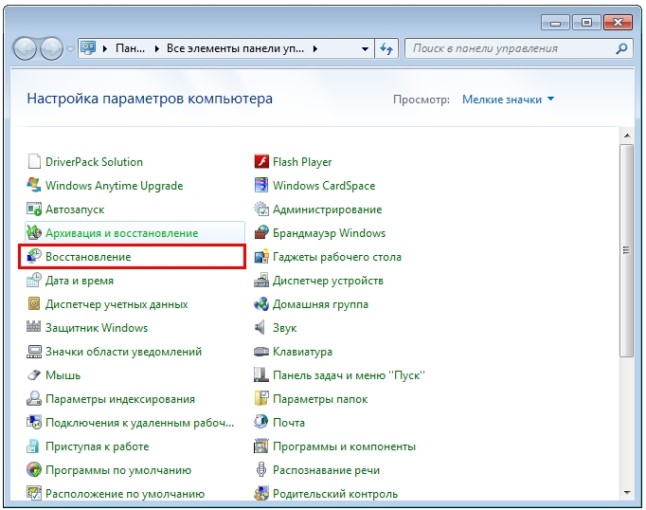Click the control panel icon in address bar

point(88,48)
